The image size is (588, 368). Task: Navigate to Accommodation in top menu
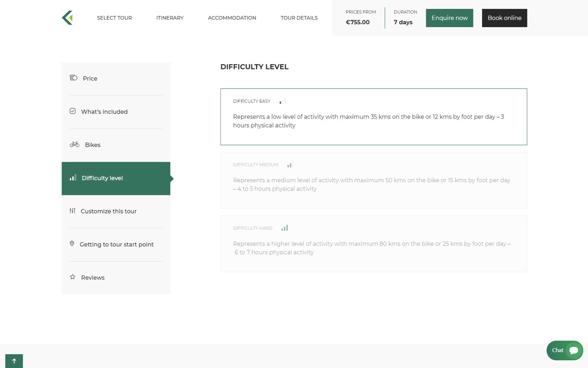click(x=232, y=18)
